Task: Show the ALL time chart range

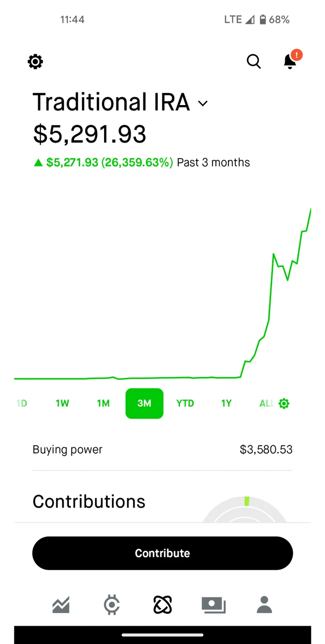Action: pyautogui.click(x=266, y=403)
